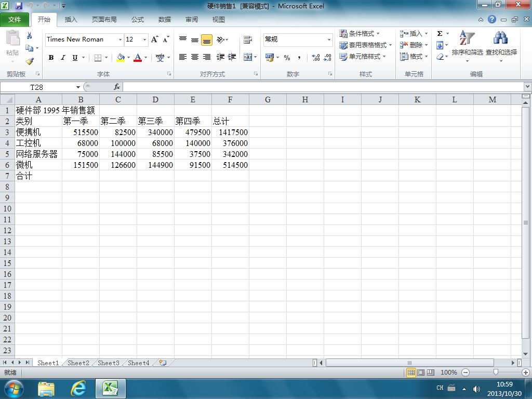This screenshot has height=399, width=532.
Task: Switch to the 页面布局 tab
Action: click(104, 19)
